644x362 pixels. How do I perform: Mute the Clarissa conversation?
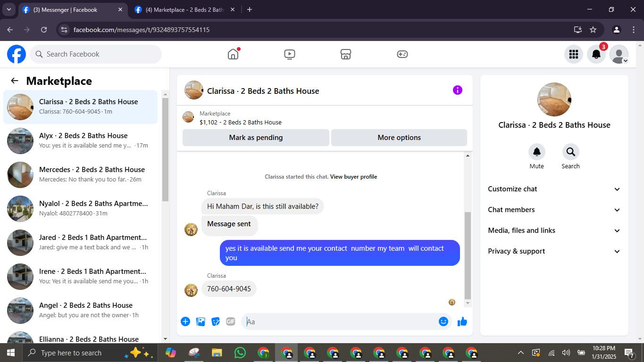coord(536,152)
